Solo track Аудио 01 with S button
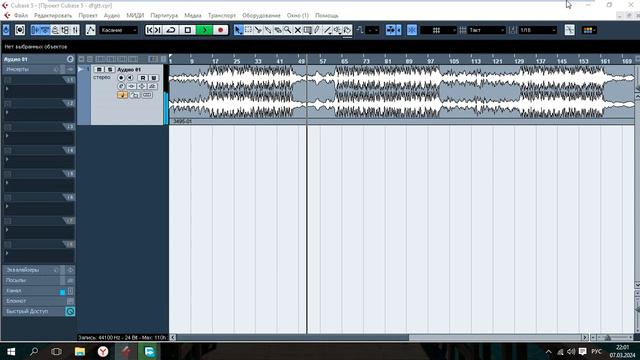640x360 pixels. click(109, 69)
